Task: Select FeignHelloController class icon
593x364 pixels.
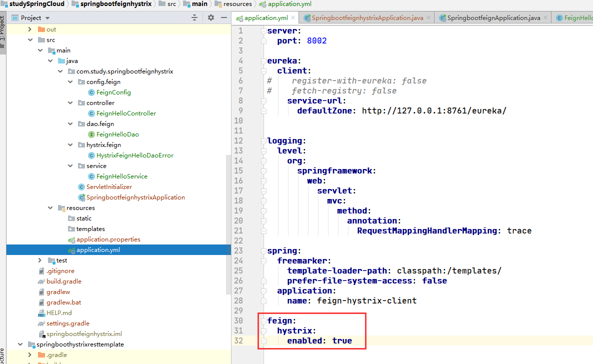Action: (x=91, y=113)
